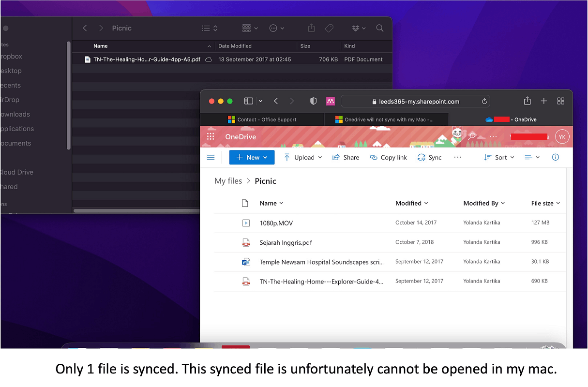
Task: Click Safari address bar leeds365-my.sharepoint.com
Action: point(415,102)
